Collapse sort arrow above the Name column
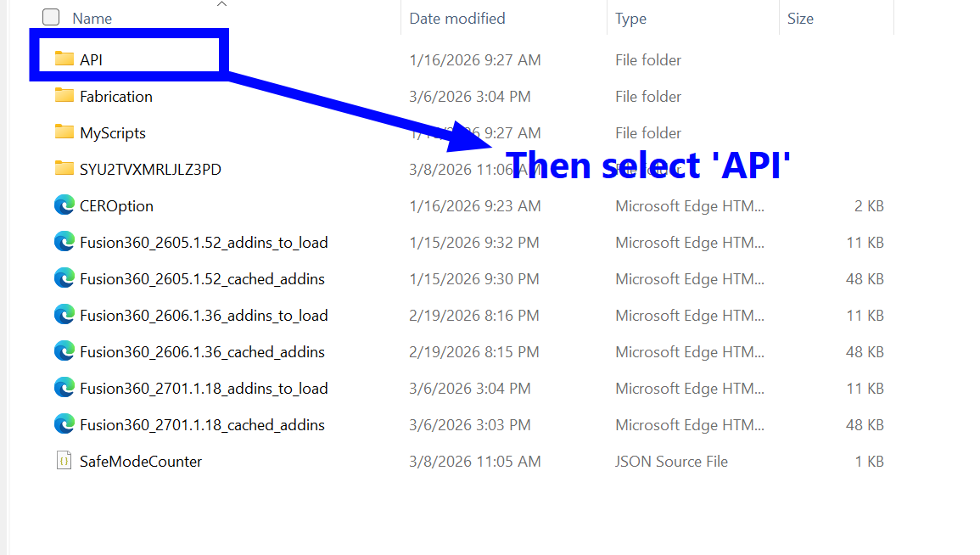The width and height of the screenshot is (980, 555). click(222, 4)
